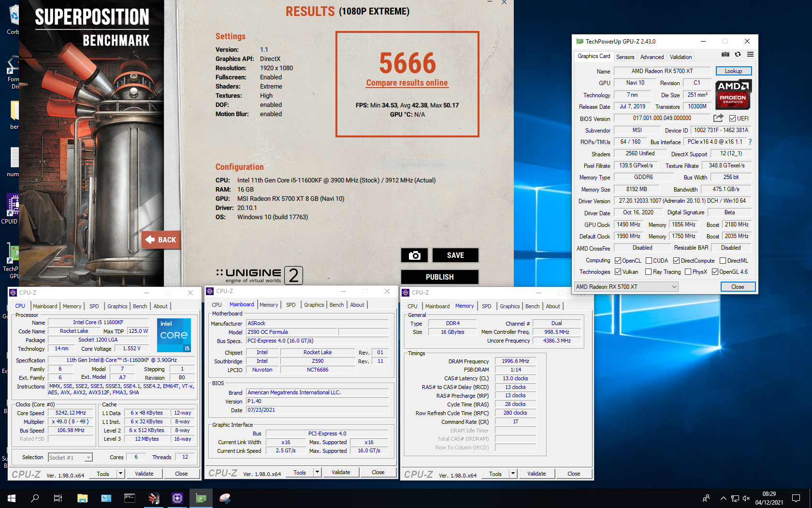The height and width of the screenshot is (508, 812).
Task: Switch to CPU-Z via its purple taskbar icon
Action: tap(177, 498)
